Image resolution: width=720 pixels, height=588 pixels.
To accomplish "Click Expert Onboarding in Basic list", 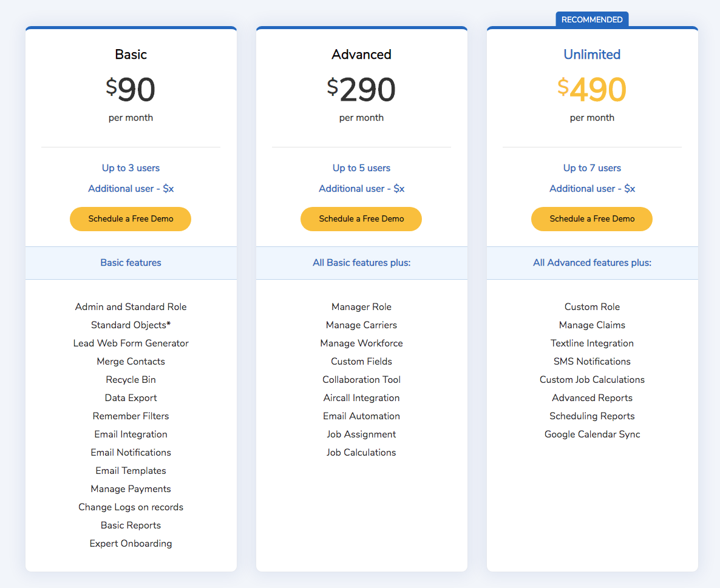I will tap(131, 544).
